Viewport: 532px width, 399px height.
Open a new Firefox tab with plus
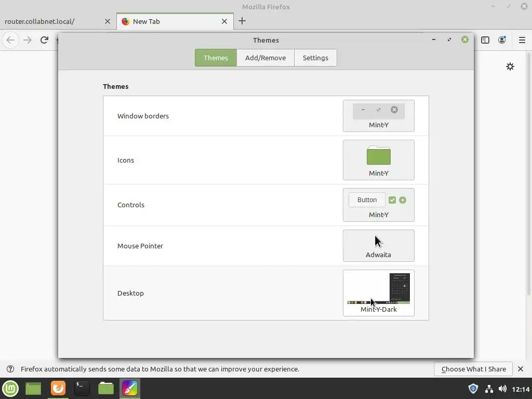click(242, 21)
